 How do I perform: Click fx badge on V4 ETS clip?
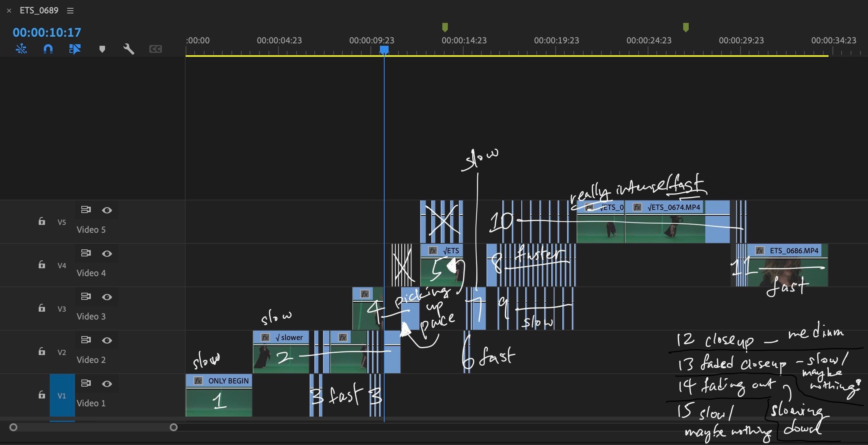click(x=433, y=251)
